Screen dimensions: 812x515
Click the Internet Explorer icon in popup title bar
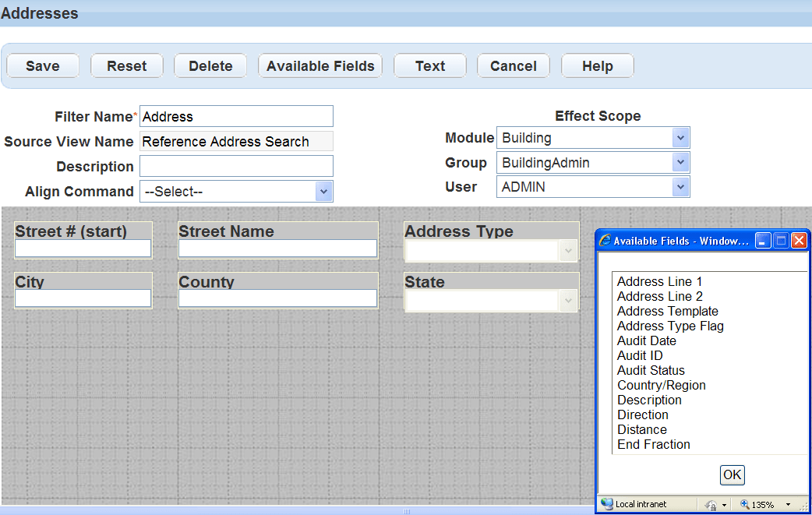pos(605,241)
